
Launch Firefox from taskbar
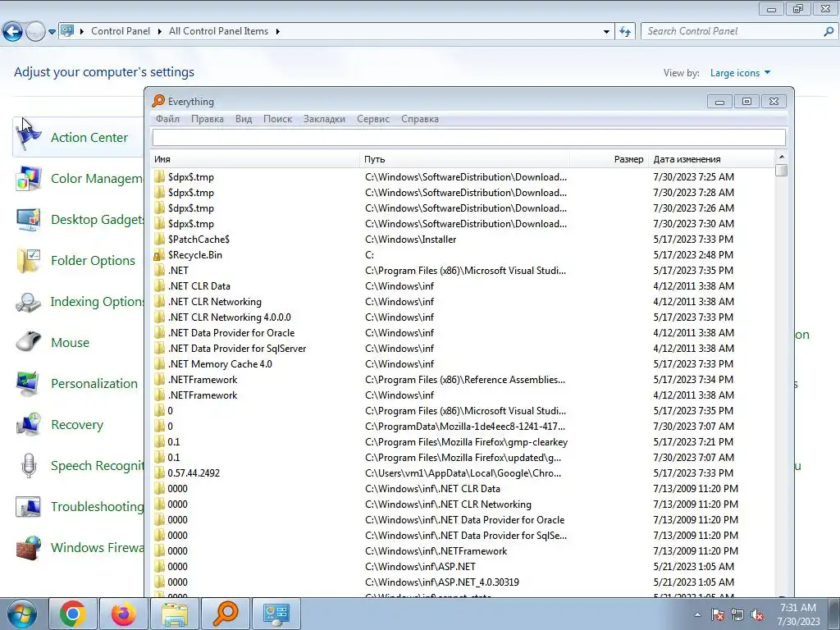point(124,614)
